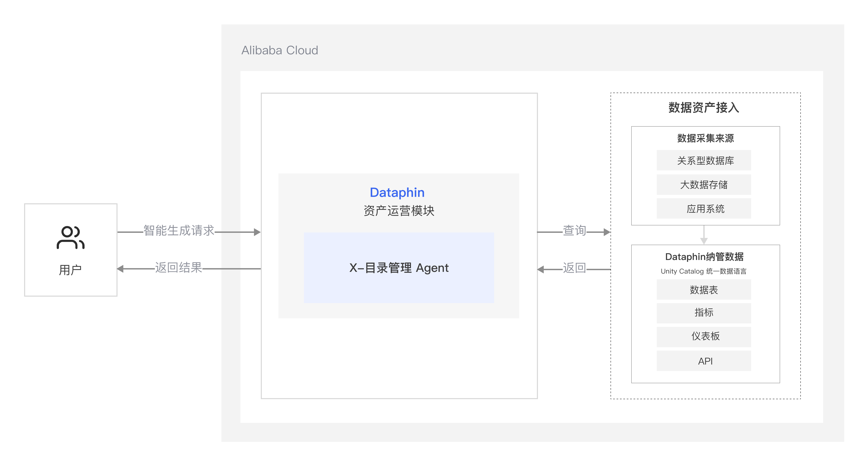Click the Dataphin blue title

coord(397,193)
